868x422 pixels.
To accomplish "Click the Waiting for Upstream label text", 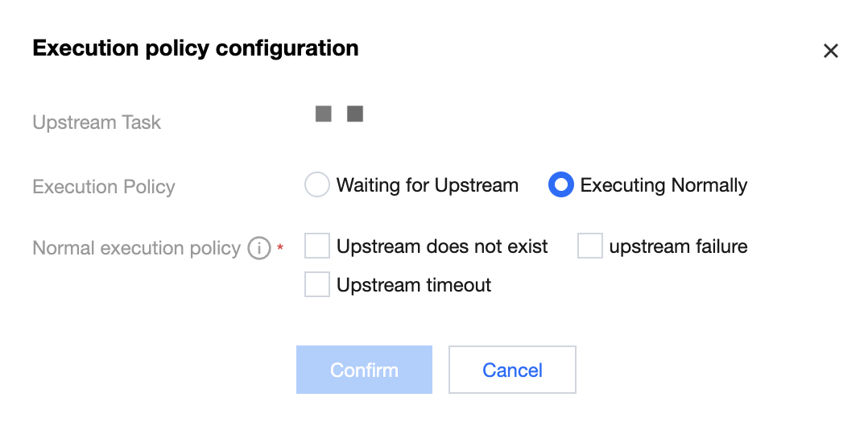I will (x=428, y=185).
